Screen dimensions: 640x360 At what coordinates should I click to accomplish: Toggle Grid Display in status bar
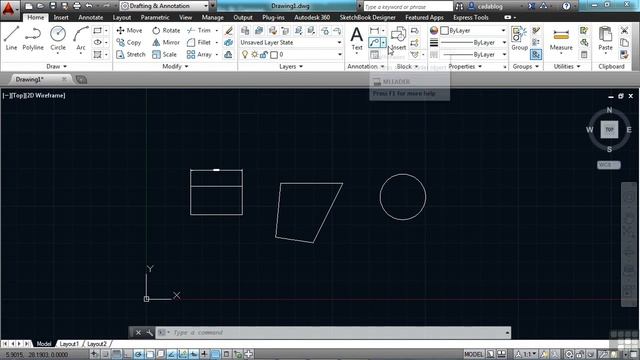coord(117,354)
